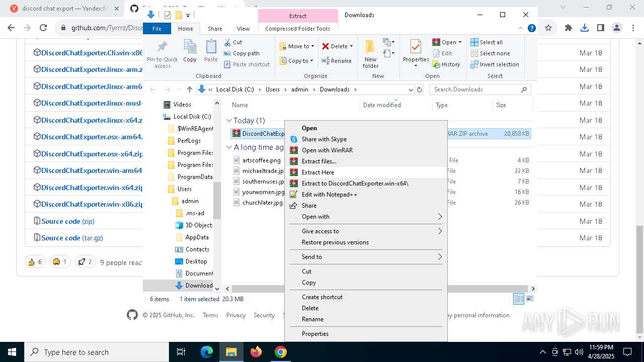Screen dimensions: 644x362
Task: Open Firefox from the taskbar
Action: coord(256,352)
